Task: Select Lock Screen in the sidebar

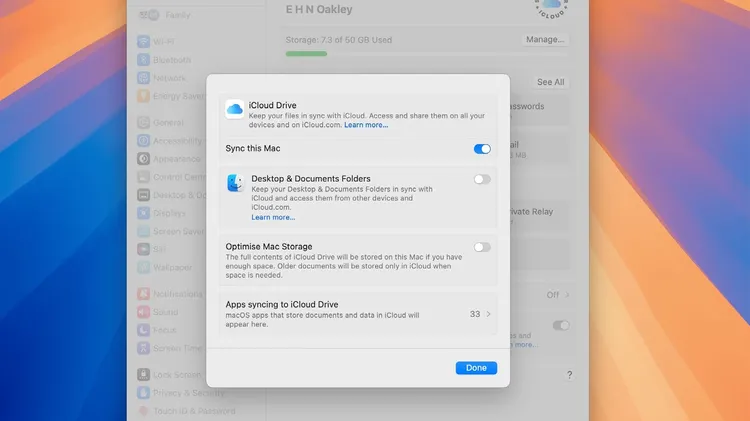Action: (x=171, y=375)
